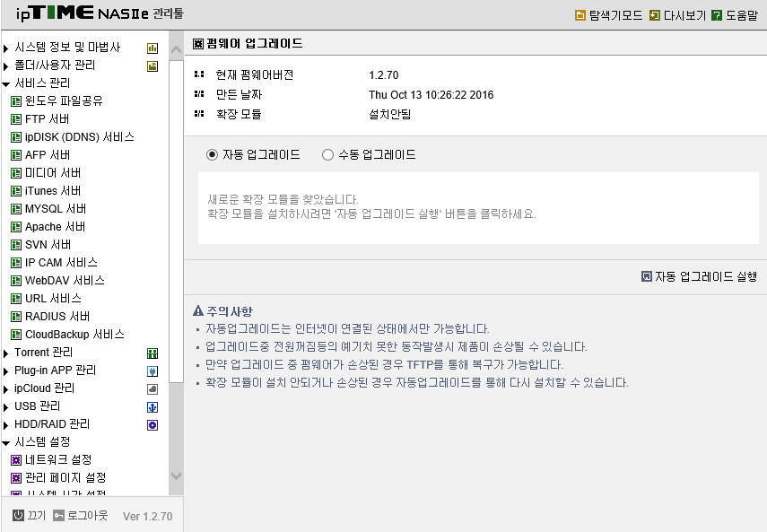Screen dimensions: 767x532
Task: Open the Apache 서버 menu item
Action: click(55, 227)
